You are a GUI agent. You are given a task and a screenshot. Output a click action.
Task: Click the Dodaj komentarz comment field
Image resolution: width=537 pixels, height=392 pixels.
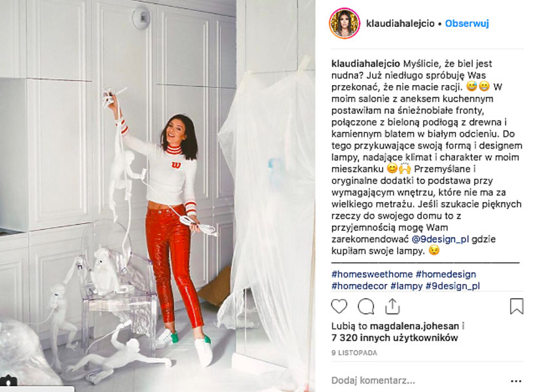pyautogui.click(x=418, y=380)
